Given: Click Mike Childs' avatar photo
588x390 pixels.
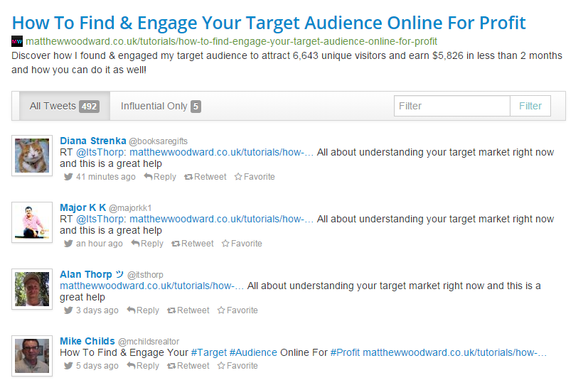Looking at the screenshot, I should pos(32,355).
